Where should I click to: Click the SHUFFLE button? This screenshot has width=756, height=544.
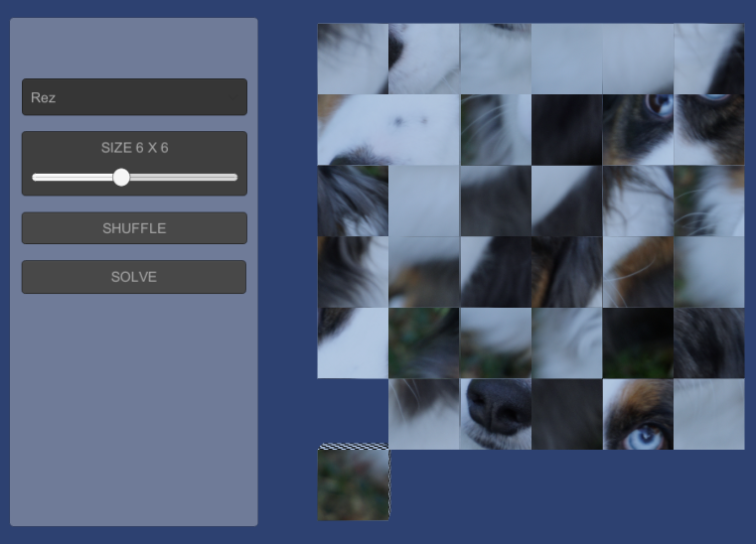coord(134,228)
